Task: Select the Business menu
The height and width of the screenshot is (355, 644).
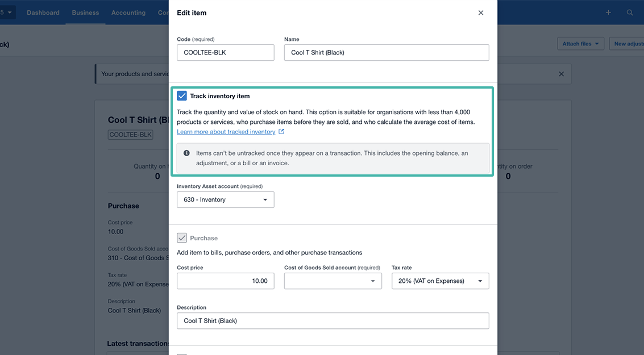Action: coord(86,12)
